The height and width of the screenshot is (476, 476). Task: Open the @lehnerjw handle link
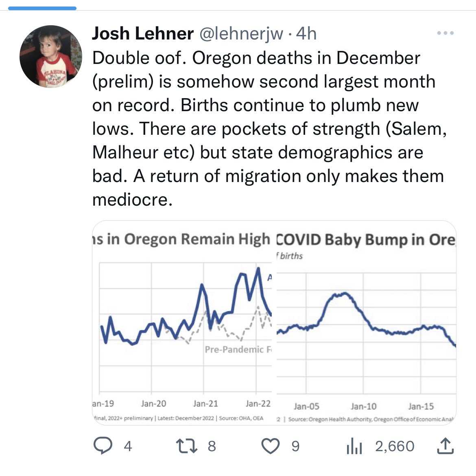click(240, 33)
